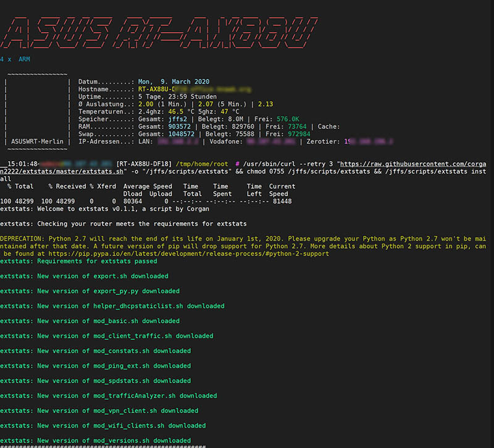Click the curl Current Speed value '81448'
Image resolution: width=494 pixels, height=448 pixels.
click(282, 202)
